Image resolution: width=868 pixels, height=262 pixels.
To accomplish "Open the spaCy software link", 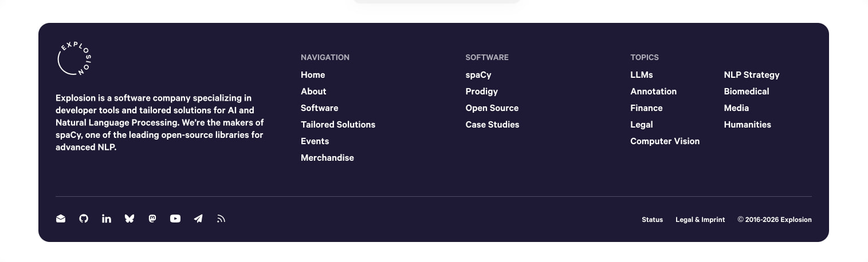I will pyautogui.click(x=478, y=75).
